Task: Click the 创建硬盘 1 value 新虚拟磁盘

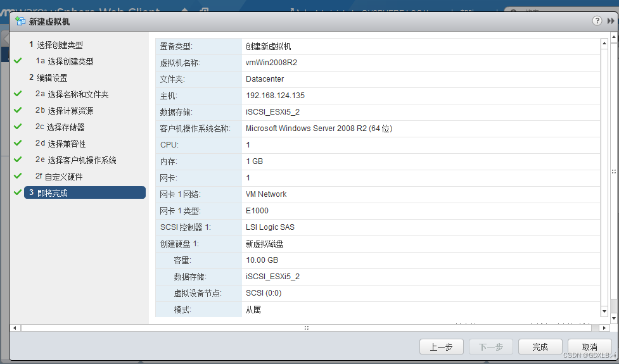Action: [x=264, y=244]
